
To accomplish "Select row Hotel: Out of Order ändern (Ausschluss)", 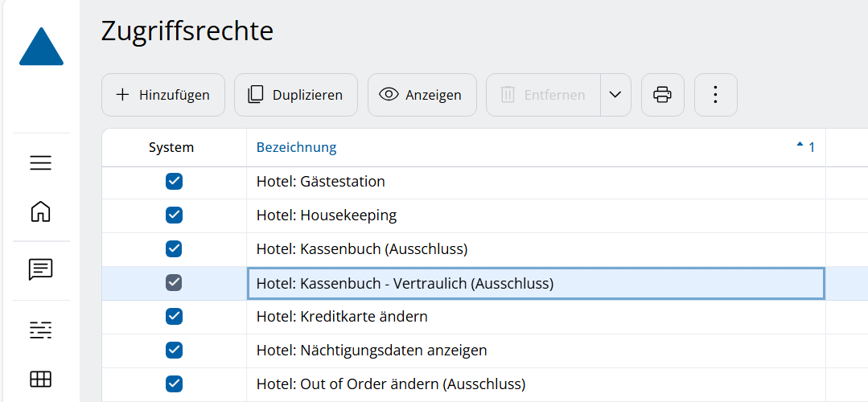I will (391, 384).
